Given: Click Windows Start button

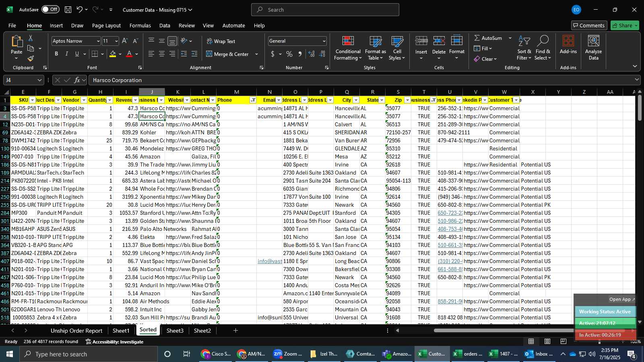Looking at the screenshot, I should 10,354.
